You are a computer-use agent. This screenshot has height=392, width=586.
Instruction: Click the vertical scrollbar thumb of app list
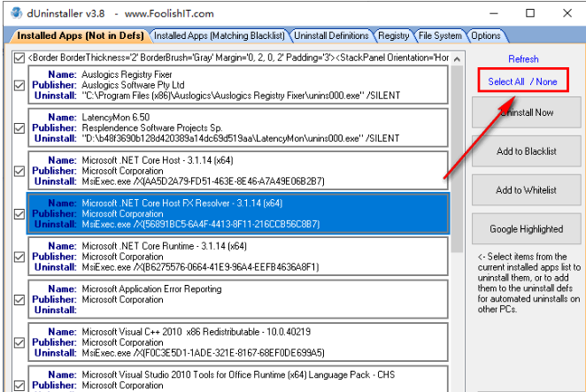pyautogui.click(x=457, y=158)
